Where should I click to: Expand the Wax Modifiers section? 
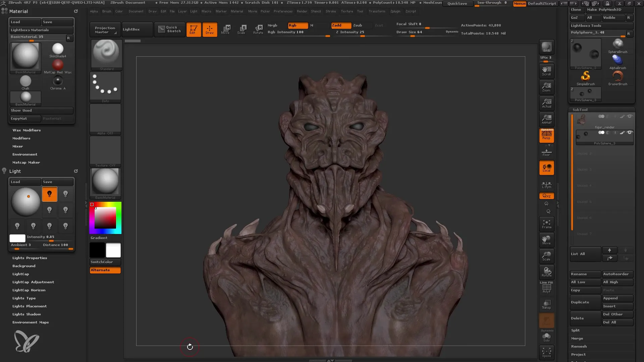pyautogui.click(x=26, y=130)
